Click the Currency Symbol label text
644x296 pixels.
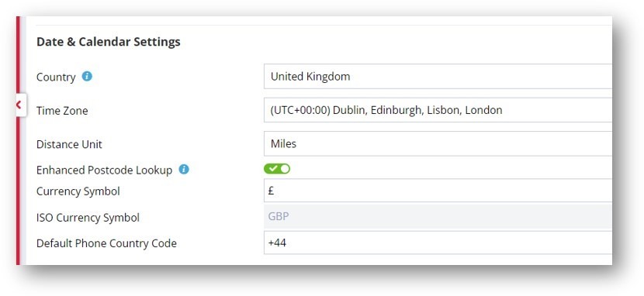pos(78,191)
